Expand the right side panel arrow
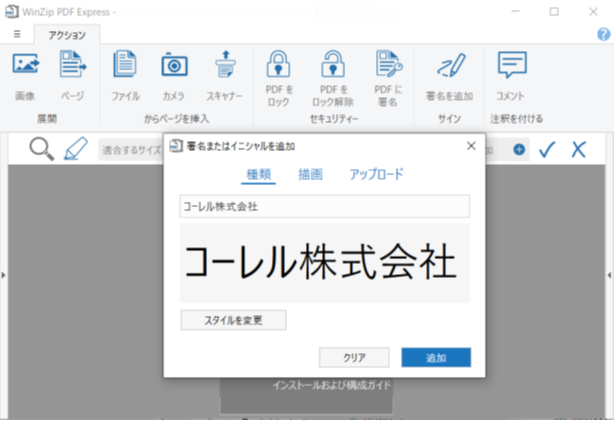The width and height of the screenshot is (615, 421). pyautogui.click(x=610, y=275)
